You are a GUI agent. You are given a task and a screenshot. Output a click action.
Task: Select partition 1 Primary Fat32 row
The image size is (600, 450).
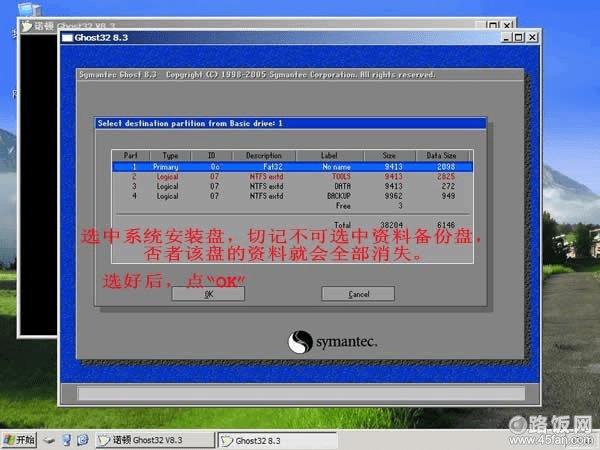click(292, 167)
